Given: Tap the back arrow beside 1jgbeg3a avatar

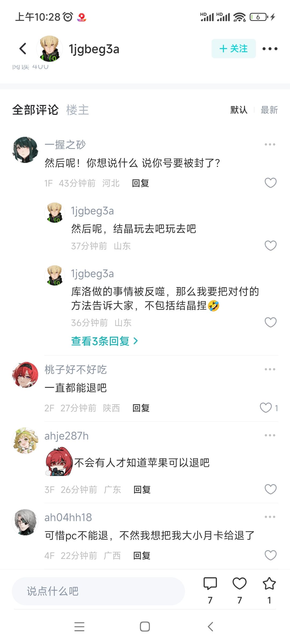Looking at the screenshot, I should 23,49.
